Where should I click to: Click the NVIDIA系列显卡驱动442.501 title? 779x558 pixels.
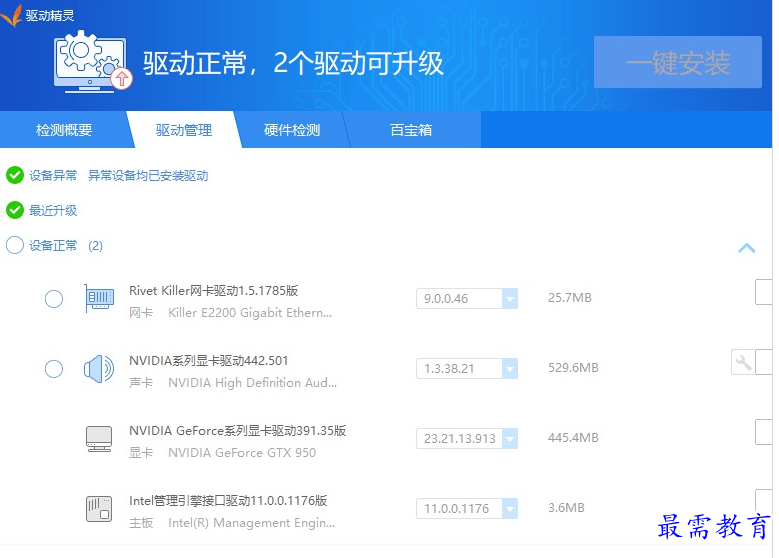[x=209, y=361]
